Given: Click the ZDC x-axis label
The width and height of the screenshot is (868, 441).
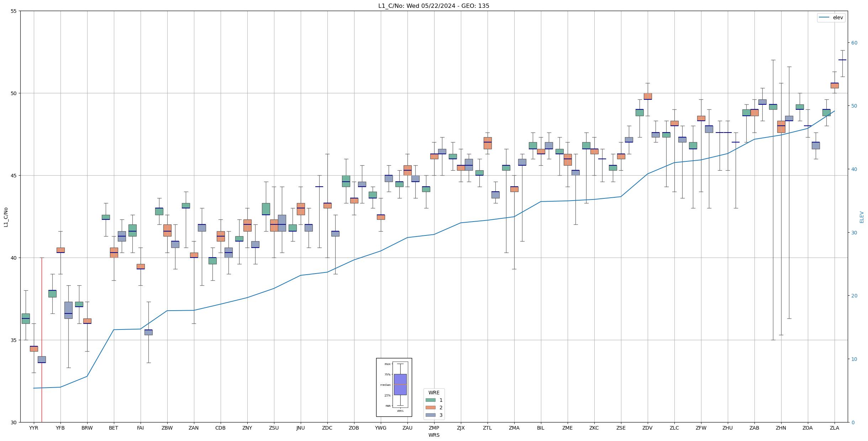Looking at the screenshot, I should [x=327, y=428].
